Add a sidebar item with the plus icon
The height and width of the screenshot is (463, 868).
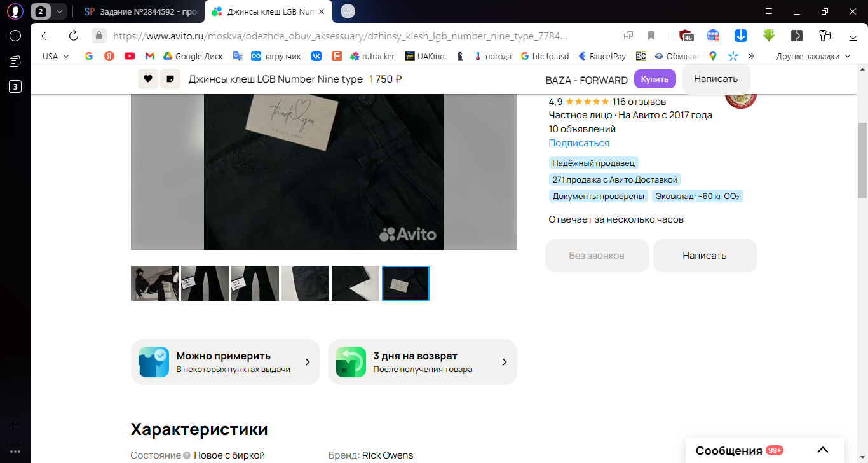point(15,427)
